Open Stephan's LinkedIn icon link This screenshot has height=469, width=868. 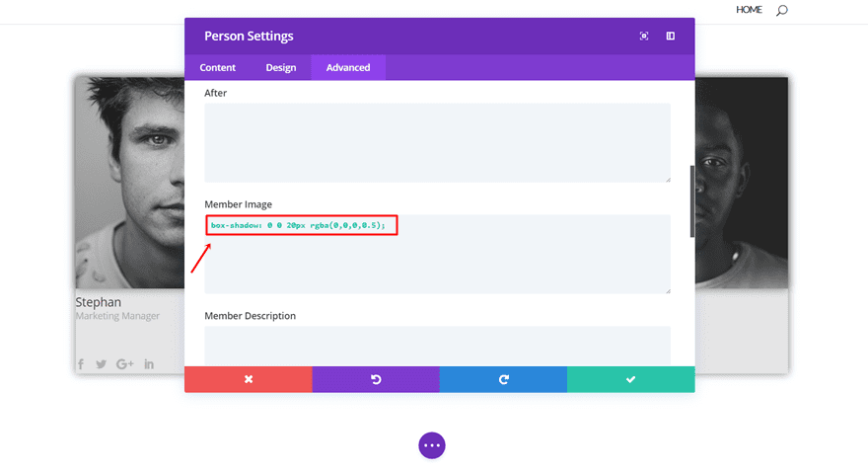[149, 364]
